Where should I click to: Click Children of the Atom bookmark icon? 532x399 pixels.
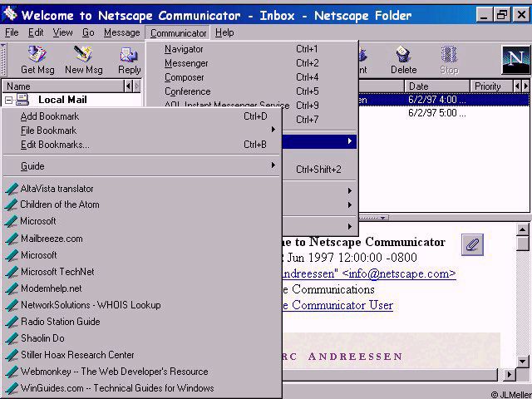(12, 204)
